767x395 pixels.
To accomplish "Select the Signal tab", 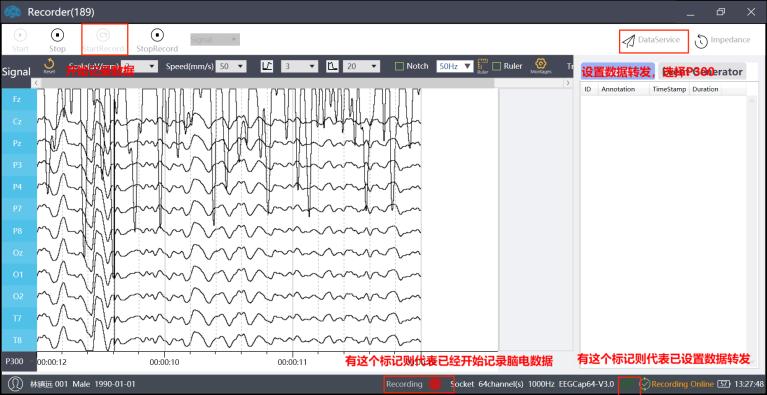I will (16, 72).
